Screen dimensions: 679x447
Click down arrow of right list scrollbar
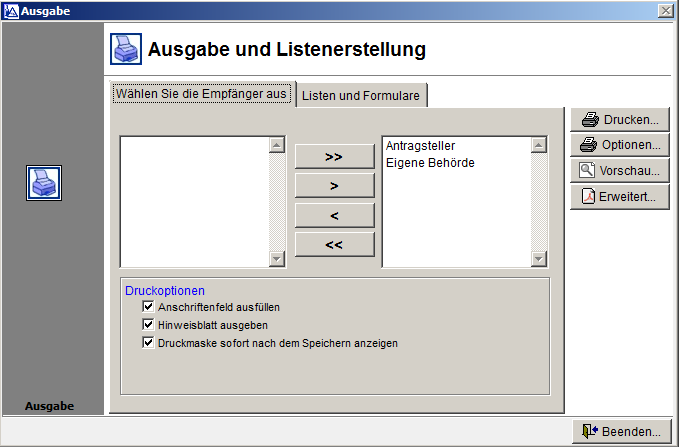point(540,259)
